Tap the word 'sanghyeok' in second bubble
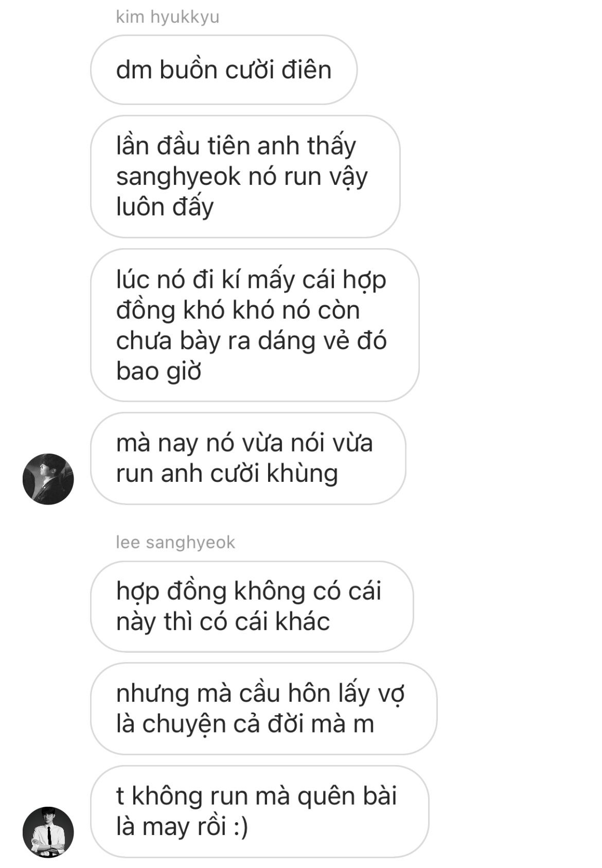This screenshot has width=602, height=868. (x=178, y=178)
